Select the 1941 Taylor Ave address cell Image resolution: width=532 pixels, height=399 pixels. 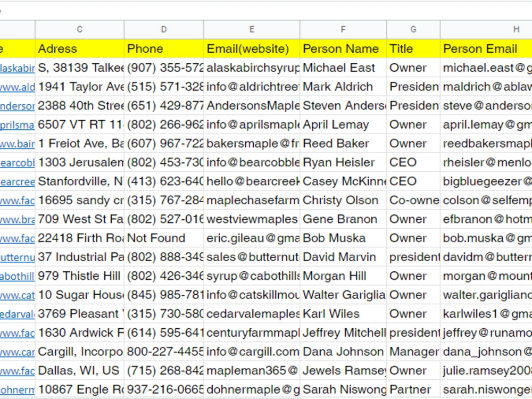point(79,87)
